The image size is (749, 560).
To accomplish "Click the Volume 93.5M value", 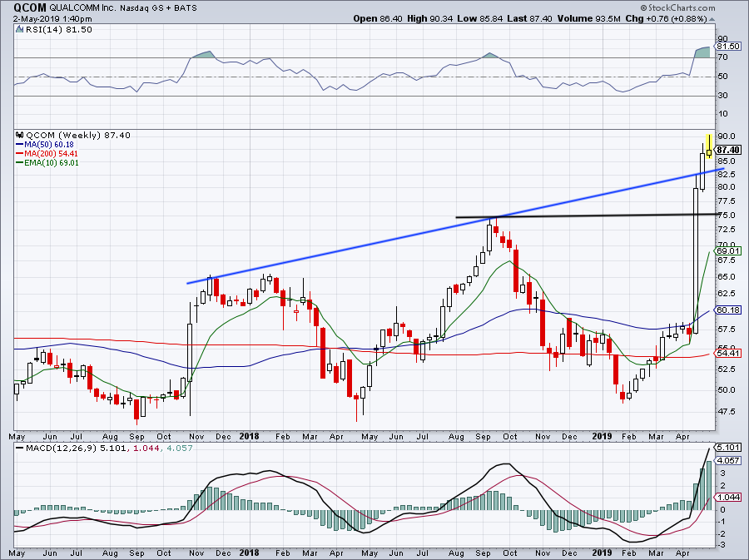I will (x=588, y=18).
